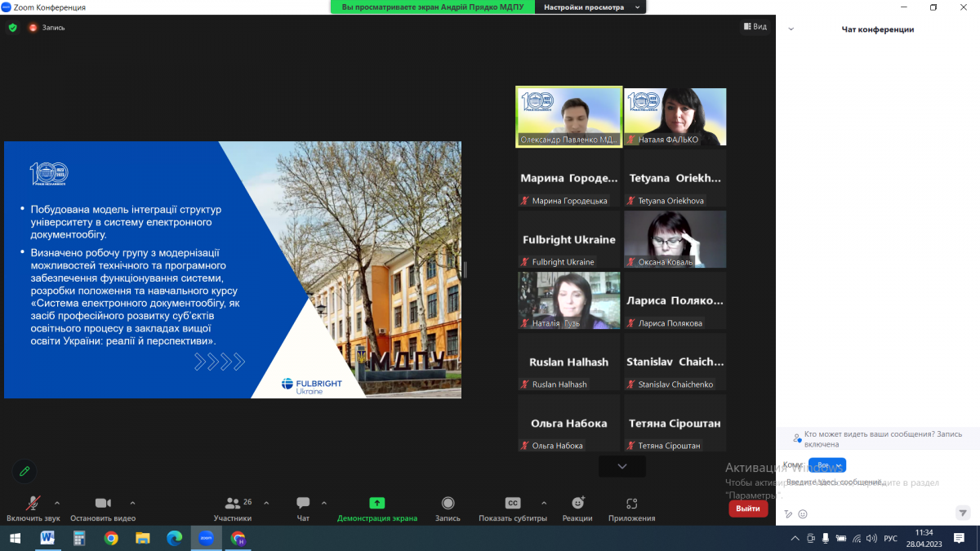Image resolution: width=980 pixels, height=551 pixels.
Task: Open the Вид (View) menu
Action: [755, 27]
